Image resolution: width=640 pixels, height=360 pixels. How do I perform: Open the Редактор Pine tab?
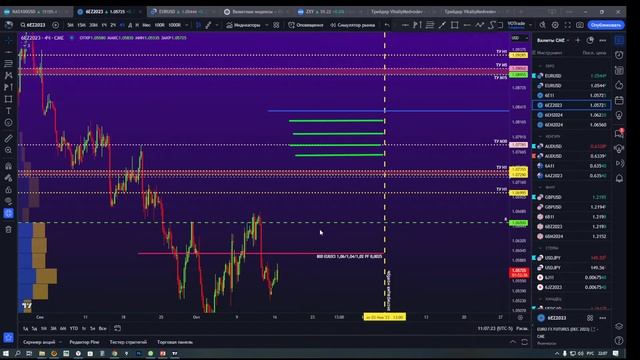pos(84,342)
